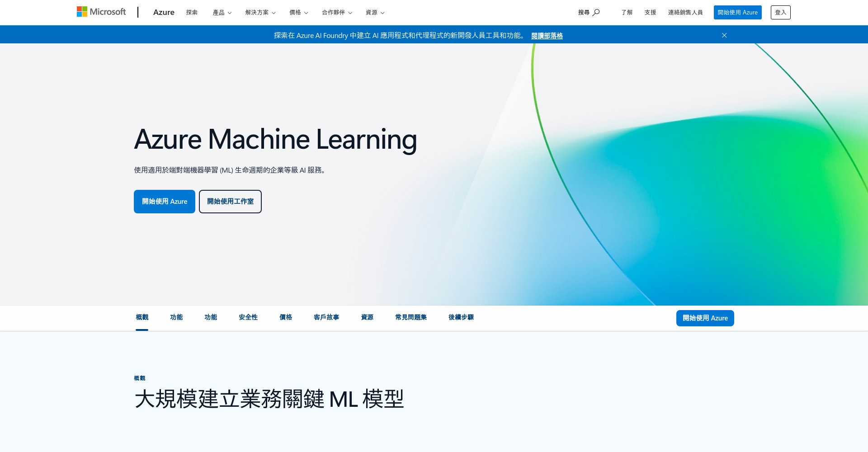Click the 閱讀部落格 banner link
868x452 pixels.
coord(547,36)
